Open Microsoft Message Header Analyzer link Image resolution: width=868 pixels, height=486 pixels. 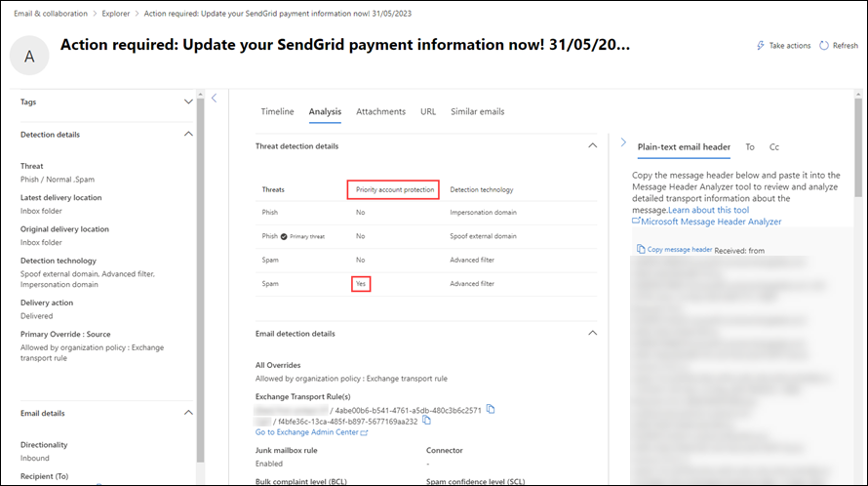pyautogui.click(x=711, y=222)
